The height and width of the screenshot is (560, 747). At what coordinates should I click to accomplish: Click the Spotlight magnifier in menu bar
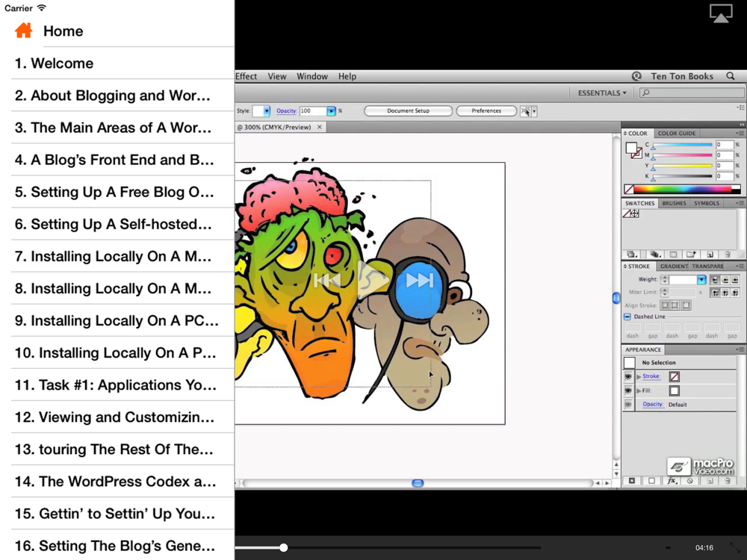731,76
